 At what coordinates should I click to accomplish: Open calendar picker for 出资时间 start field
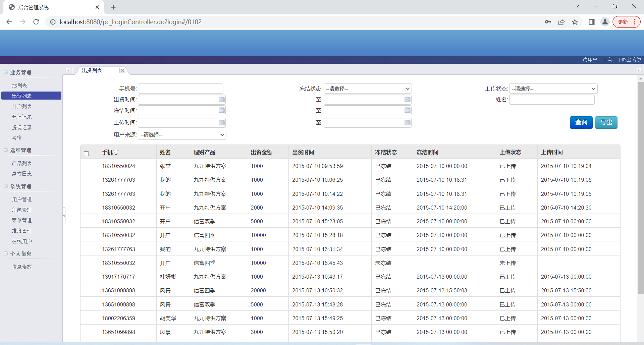221,100
